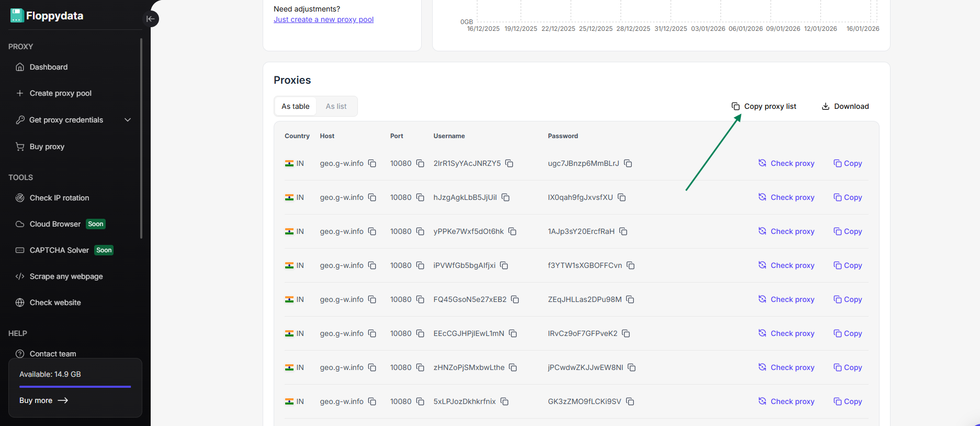This screenshot has width=980, height=426.
Task: Copy host icon in first proxy row
Action: [372, 163]
